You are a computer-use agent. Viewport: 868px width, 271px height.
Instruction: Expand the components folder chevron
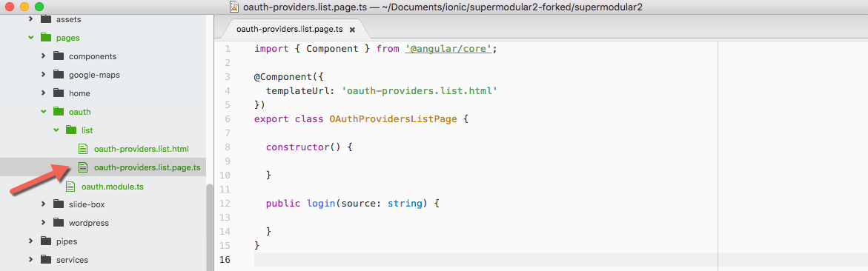[43, 56]
